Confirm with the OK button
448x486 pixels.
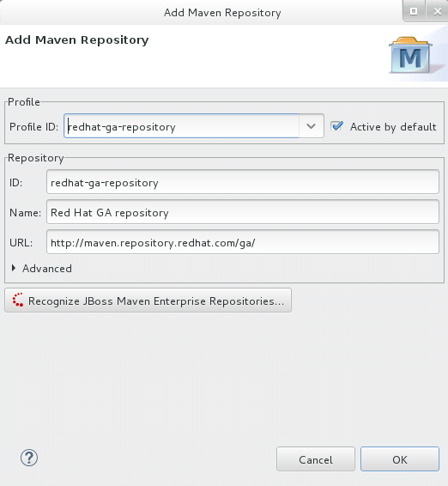400,459
